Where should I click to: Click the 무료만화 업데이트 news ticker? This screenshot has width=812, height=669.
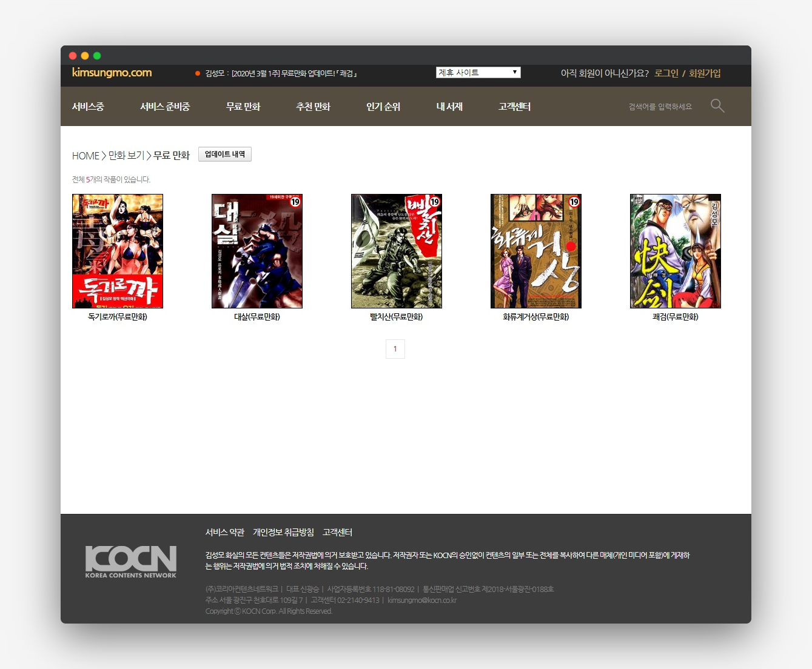(281, 73)
